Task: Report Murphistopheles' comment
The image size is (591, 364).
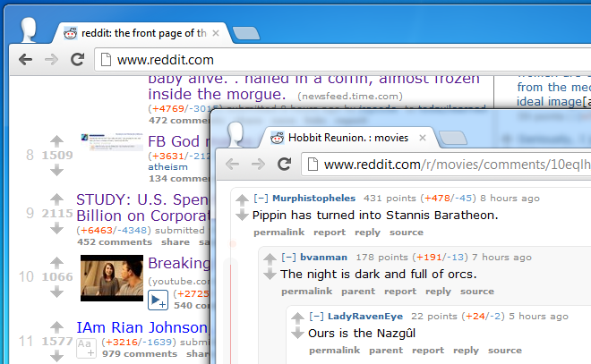Action: 330,233
